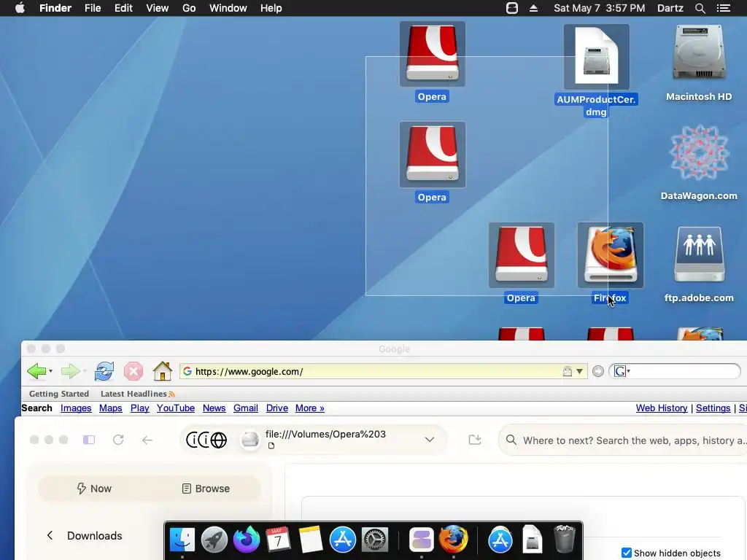Open Firefox Nightly purple icon in the Dock
Image resolution: width=747 pixels, height=560 pixels.
[246, 540]
